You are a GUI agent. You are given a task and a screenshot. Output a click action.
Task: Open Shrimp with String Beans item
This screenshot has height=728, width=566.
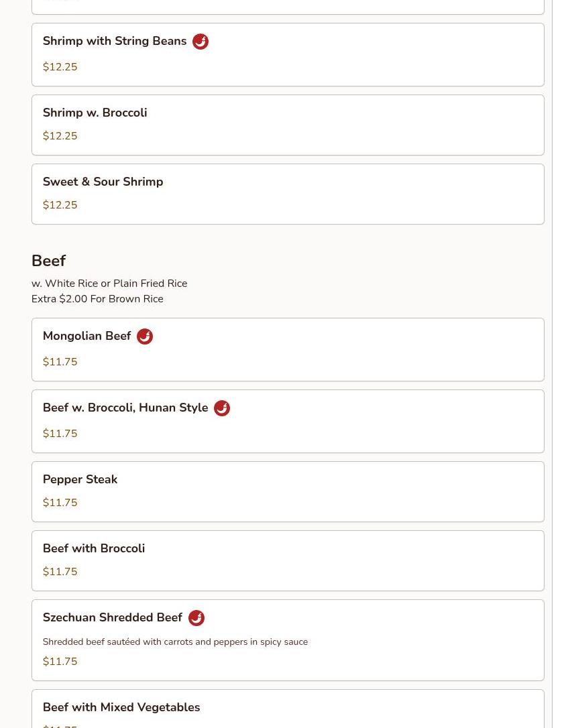click(287, 55)
